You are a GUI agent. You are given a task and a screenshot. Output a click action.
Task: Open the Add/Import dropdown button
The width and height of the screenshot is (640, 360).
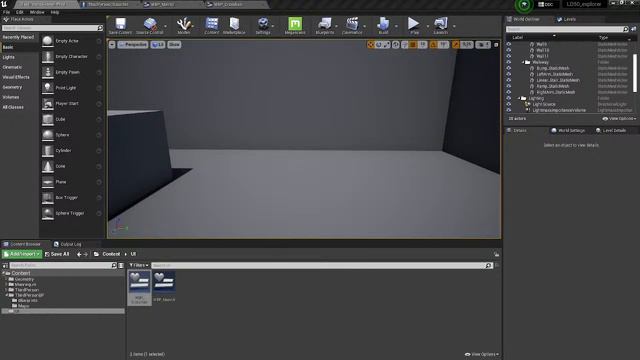tap(22, 254)
